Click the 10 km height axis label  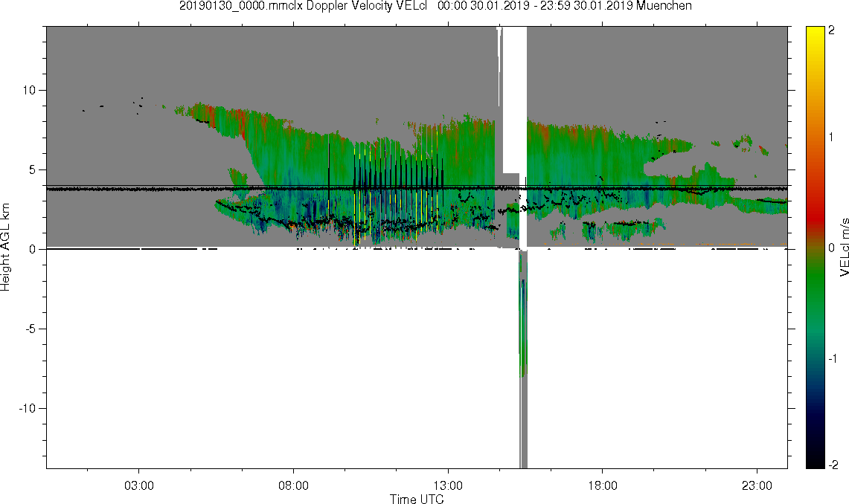(29, 90)
